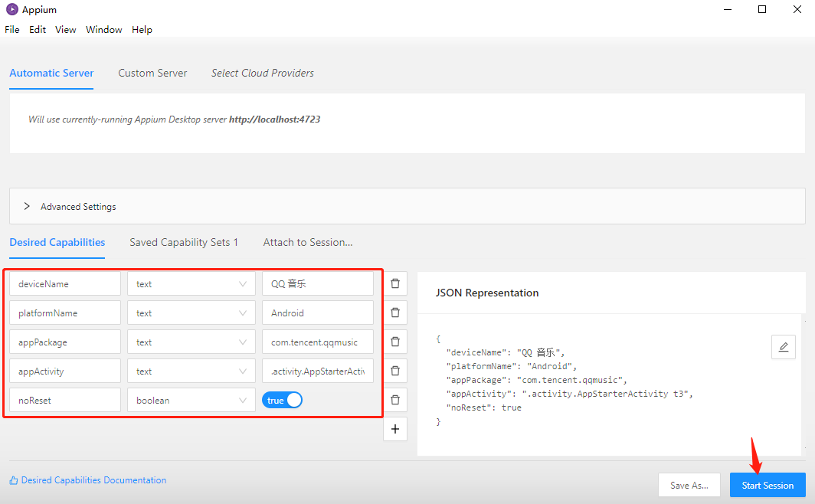
Task: Delete the platformName capability row
Action: click(395, 313)
